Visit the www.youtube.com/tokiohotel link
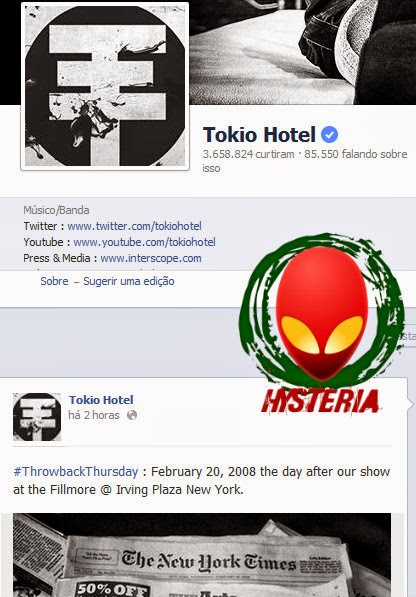This screenshot has width=416, height=597. click(x=144, y=242)
